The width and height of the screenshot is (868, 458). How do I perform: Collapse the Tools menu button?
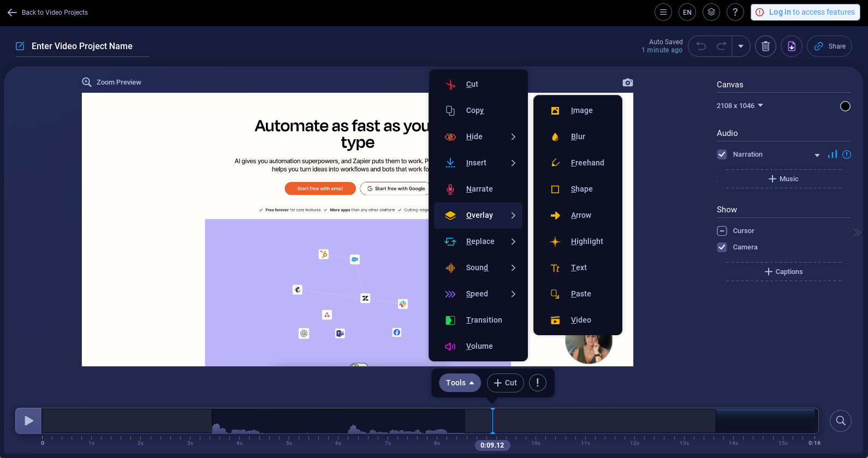tap(460, 383)
